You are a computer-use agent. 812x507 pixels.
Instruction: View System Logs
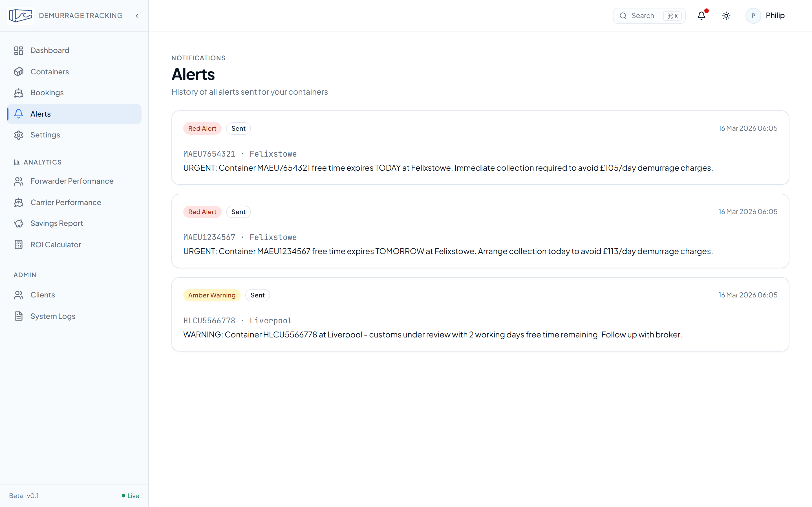pos(53,316)
